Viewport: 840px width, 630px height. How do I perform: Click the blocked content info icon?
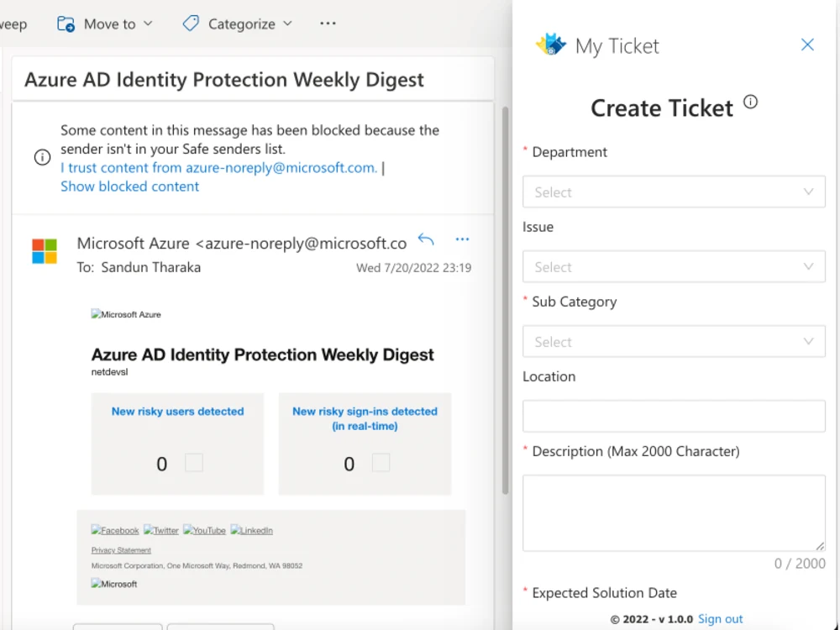coord(42,158)
